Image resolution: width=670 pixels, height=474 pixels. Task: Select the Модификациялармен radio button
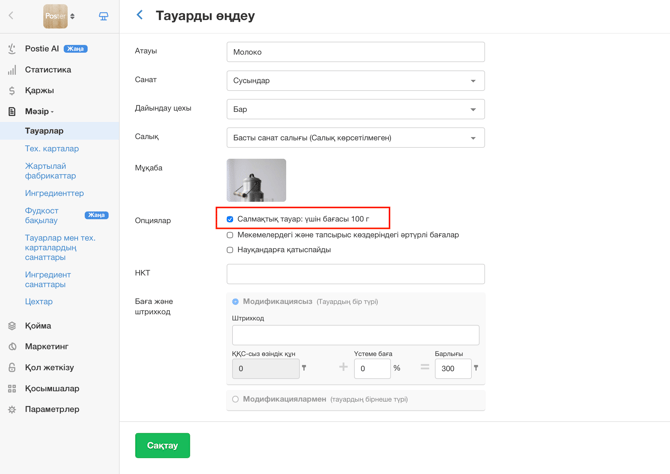tap(235, 399)
